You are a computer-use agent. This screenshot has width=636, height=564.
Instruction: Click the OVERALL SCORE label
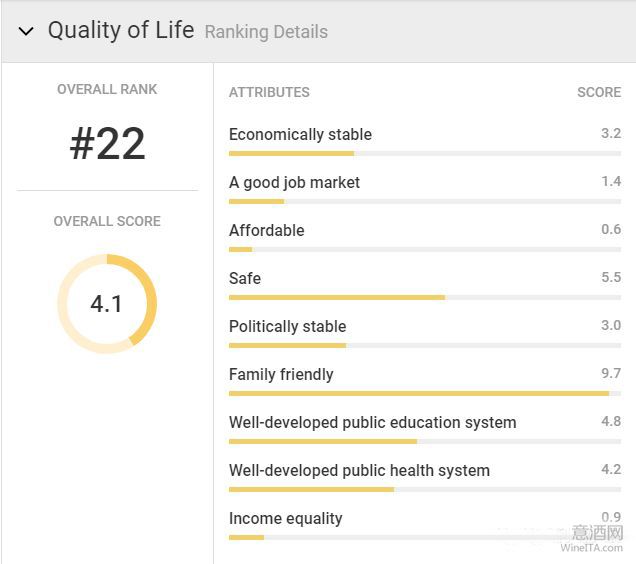coord(107,221)
